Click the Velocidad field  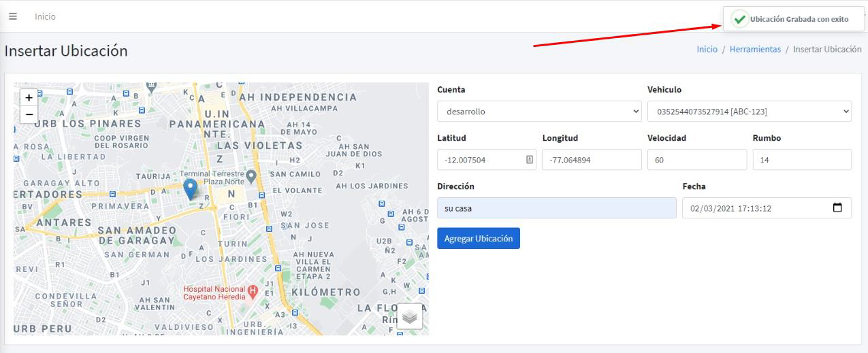coord(696,160)
